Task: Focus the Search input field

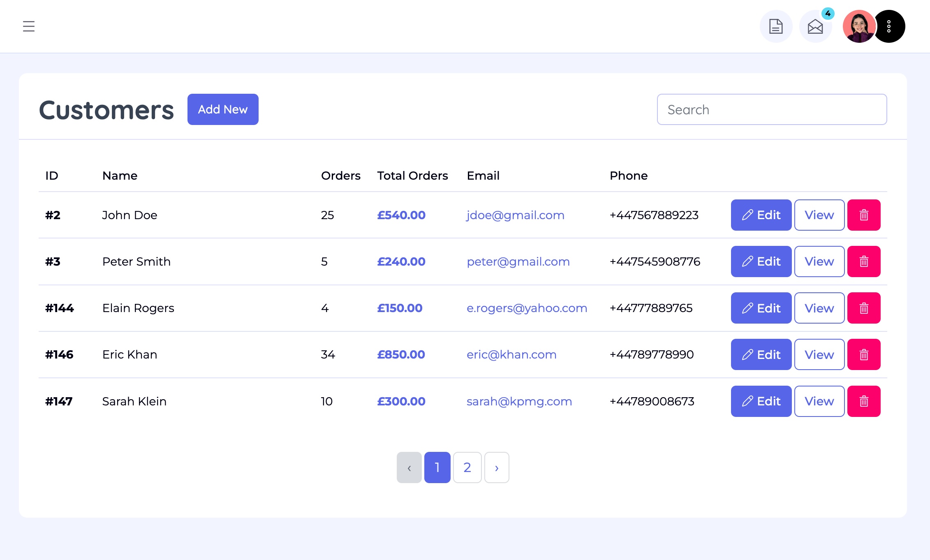Action: (772, 109)
